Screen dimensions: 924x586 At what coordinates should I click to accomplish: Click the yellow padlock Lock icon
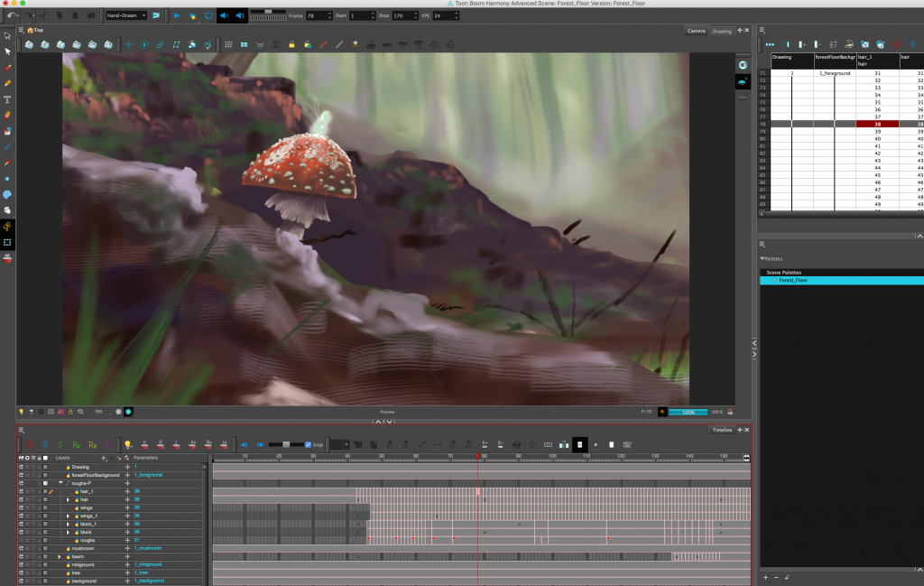tap(291, 44)
